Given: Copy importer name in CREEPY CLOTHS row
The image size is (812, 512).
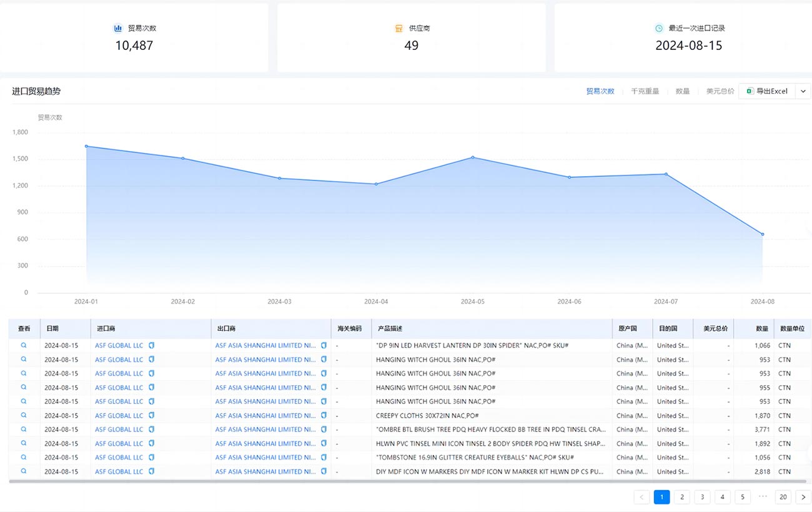Looking at the screenshot, I should tap(151, 415).
